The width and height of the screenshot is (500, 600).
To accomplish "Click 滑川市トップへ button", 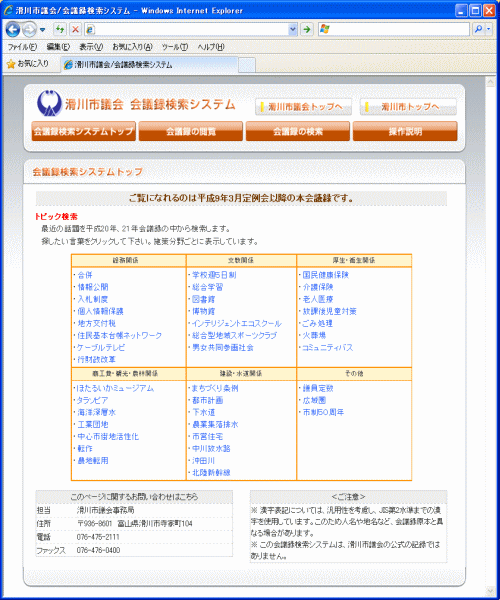I will pyautogui.click(x=408, y=107).
